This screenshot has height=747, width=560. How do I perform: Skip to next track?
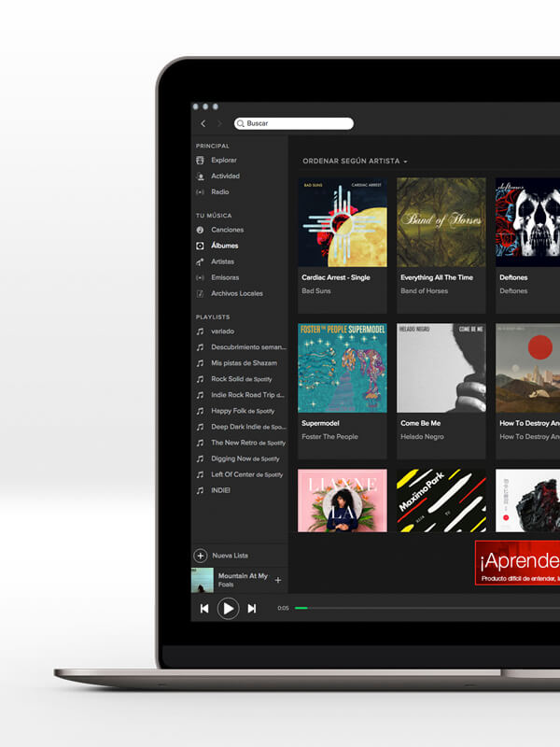tap(252, 609)
